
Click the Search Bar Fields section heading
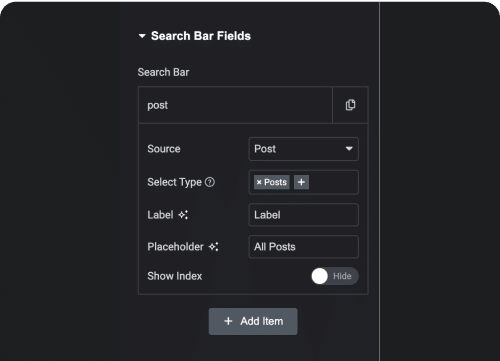201,36
